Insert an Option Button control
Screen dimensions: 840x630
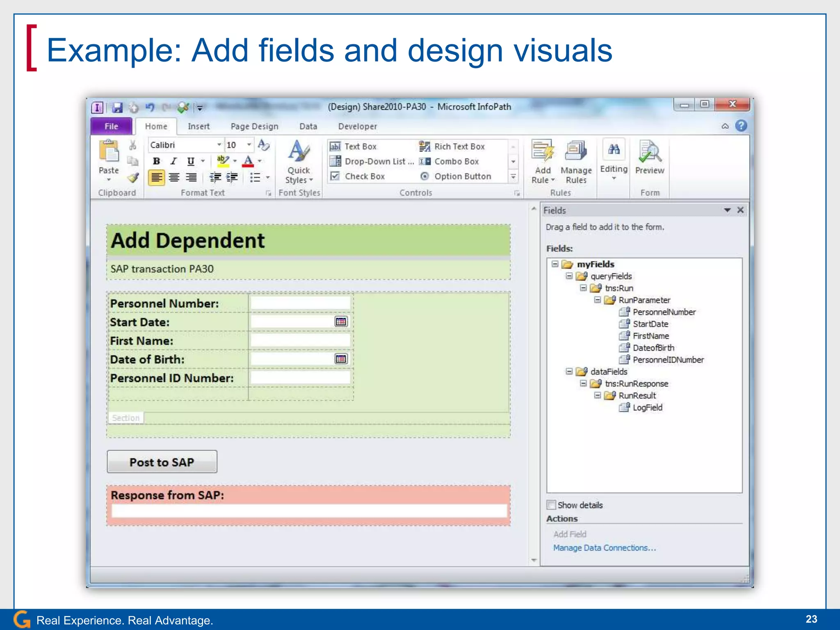[455, 176]
